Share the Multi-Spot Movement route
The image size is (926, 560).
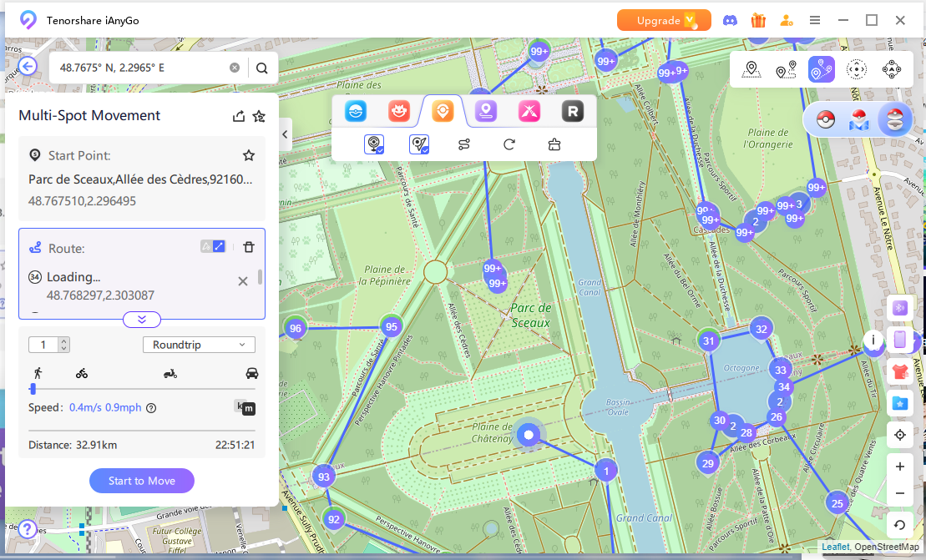[x=239, y=116]
